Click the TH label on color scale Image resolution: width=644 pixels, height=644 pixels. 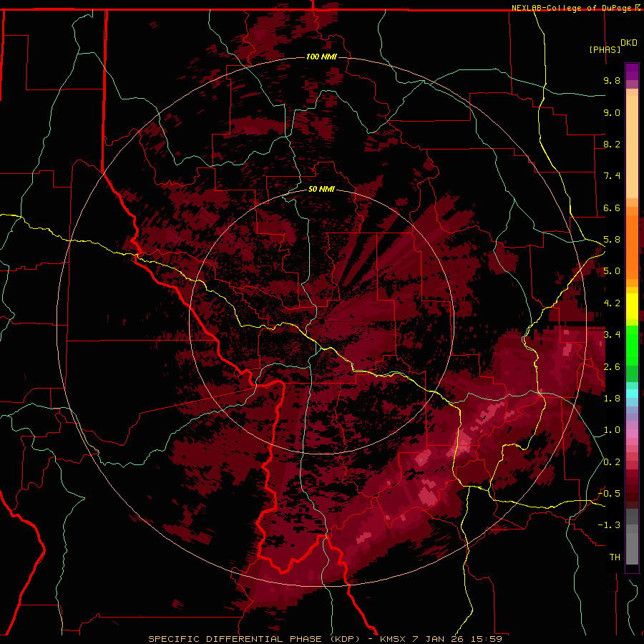pos(615,557)
